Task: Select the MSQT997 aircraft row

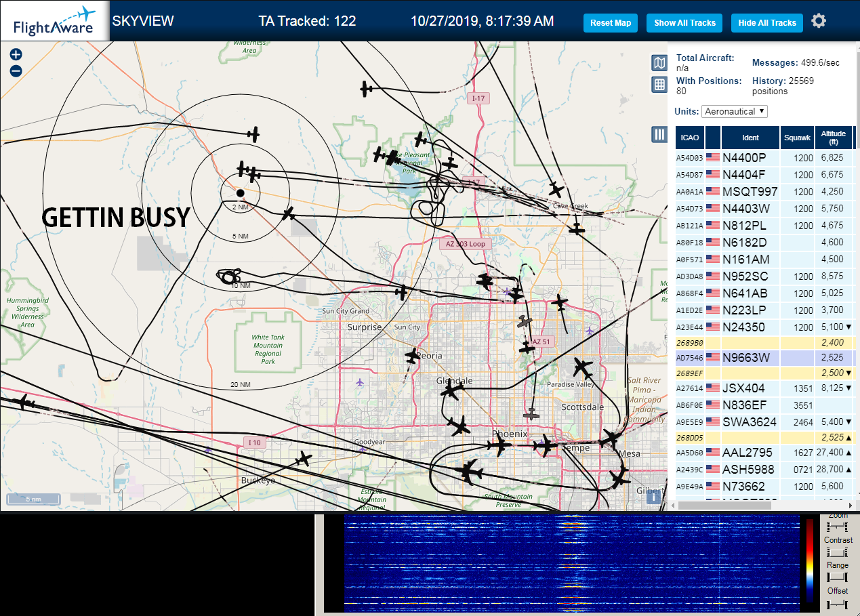Action: click(764, 191)
